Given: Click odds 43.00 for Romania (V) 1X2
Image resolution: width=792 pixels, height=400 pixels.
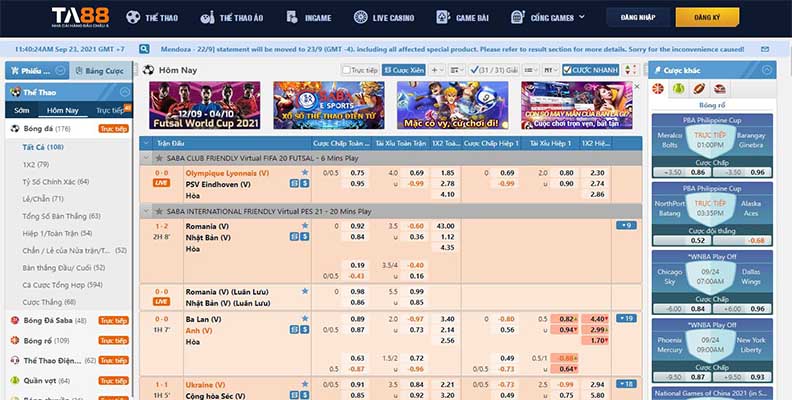Looking at the screenshot, I should [447, 226].
